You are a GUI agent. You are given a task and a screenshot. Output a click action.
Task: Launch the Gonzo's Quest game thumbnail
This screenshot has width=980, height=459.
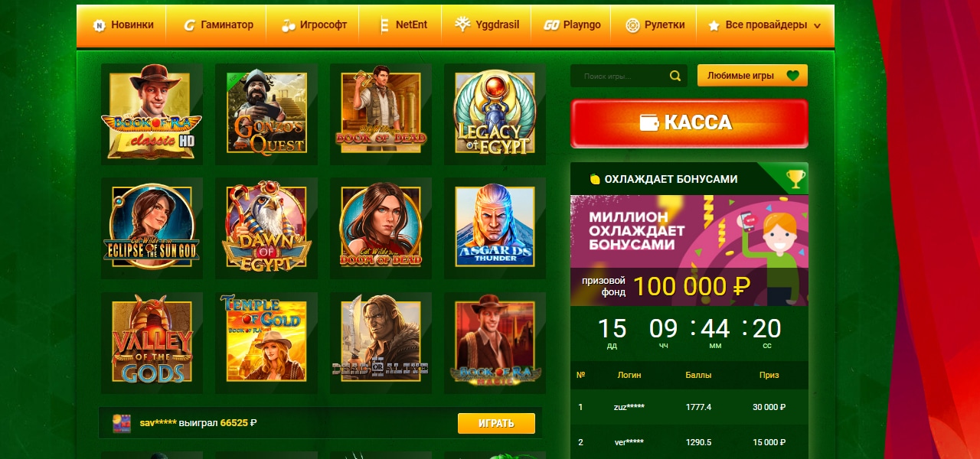(x=266, y=114)
